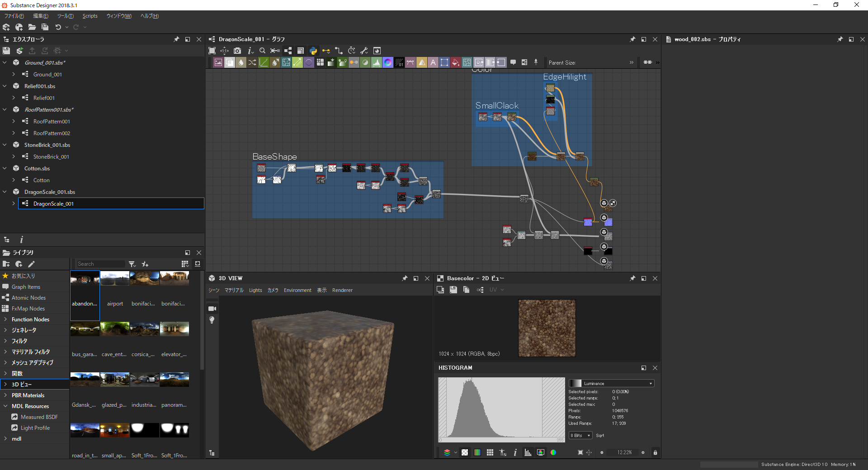
Task: Click the 3D view camera icon
Action: (212, 309)
